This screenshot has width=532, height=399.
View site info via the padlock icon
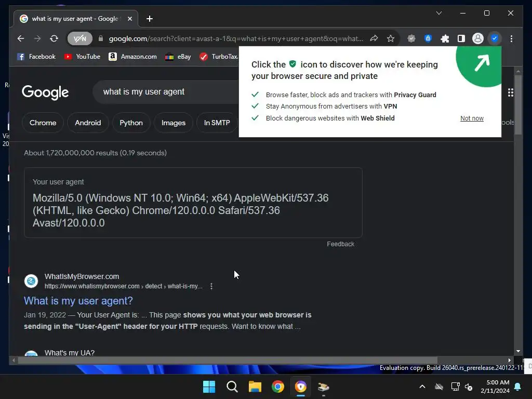tap(101, 38)
